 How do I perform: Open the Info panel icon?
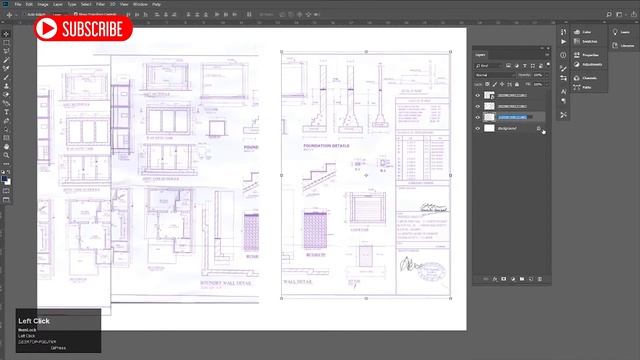pyautogui.click(x=563, y=55)
